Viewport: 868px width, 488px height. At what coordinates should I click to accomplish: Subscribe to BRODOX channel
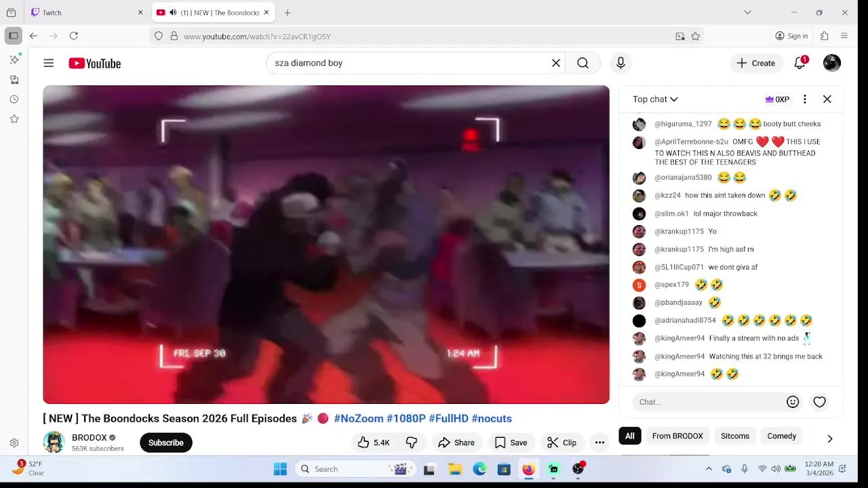[166, 443]
